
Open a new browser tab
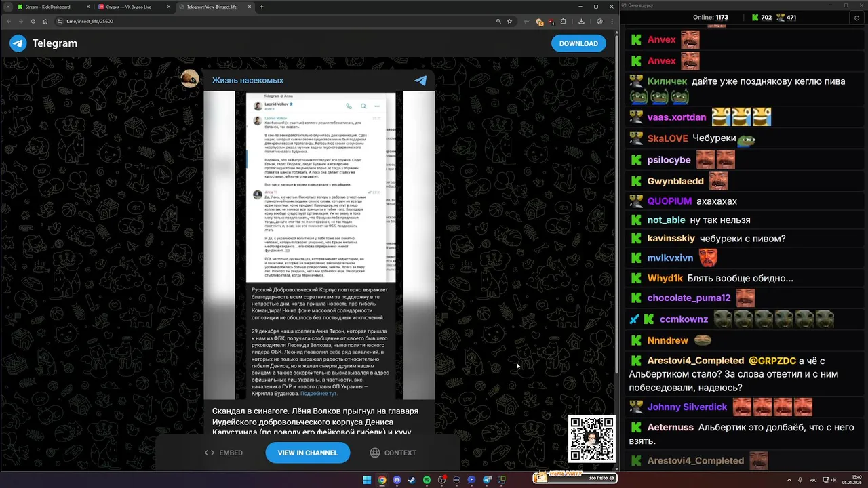click(262, 7)
